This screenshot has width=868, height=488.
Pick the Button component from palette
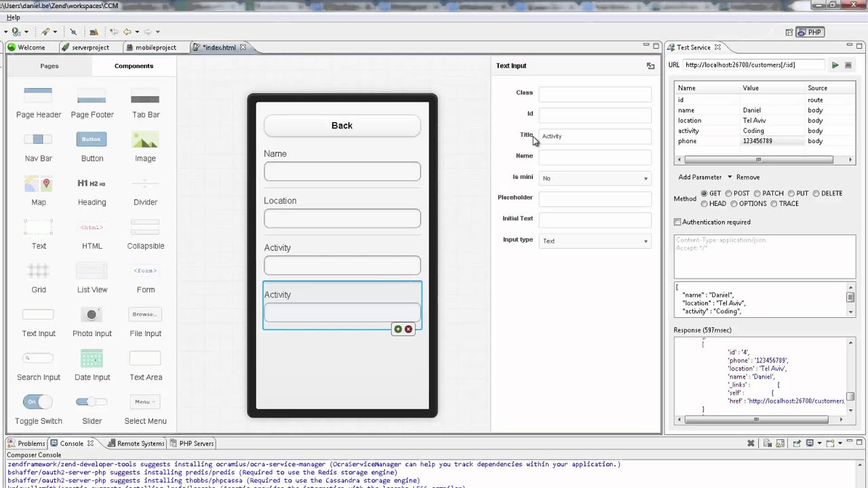(92, 147)
